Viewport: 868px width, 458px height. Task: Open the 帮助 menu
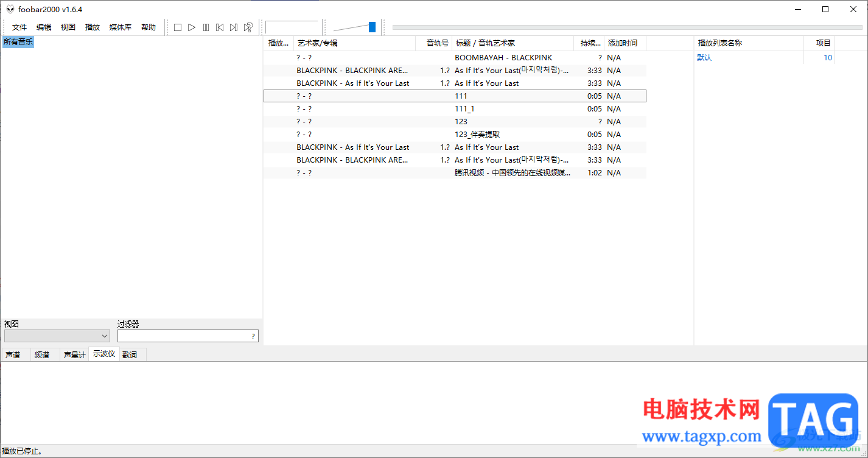pos(149,27)
